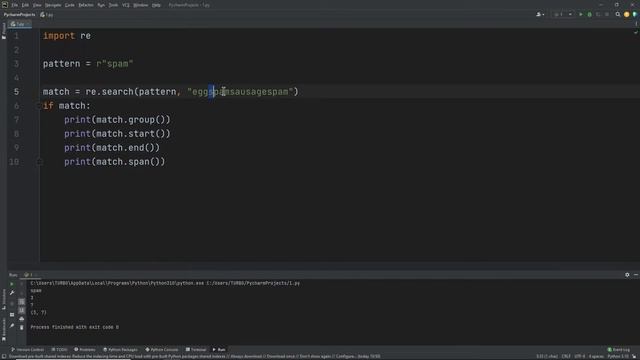Click the inspections checkmark in editor corner
The height and width of the screenshot is (360, 640).
coord(636,32)
